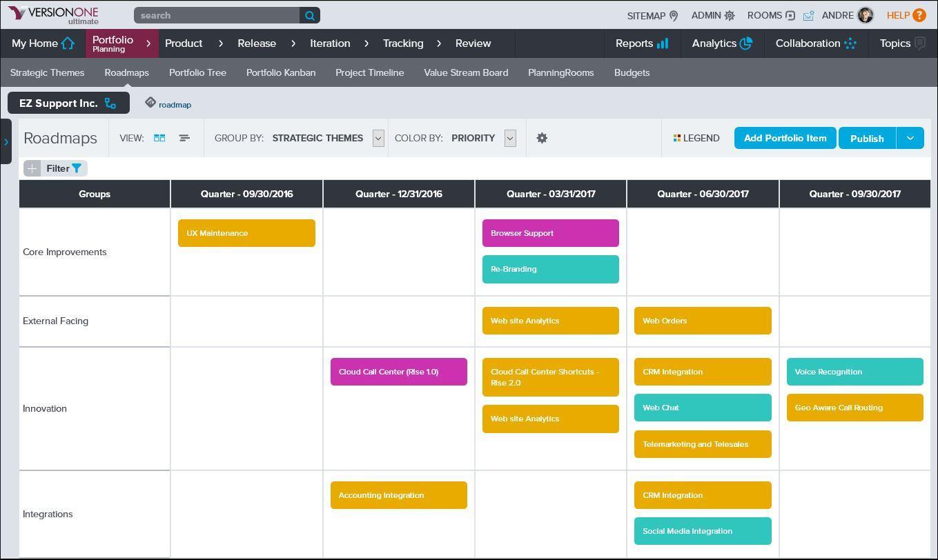Open the Help question mark icon
Viewport: 938px width, 560px height.
[919, 15]
